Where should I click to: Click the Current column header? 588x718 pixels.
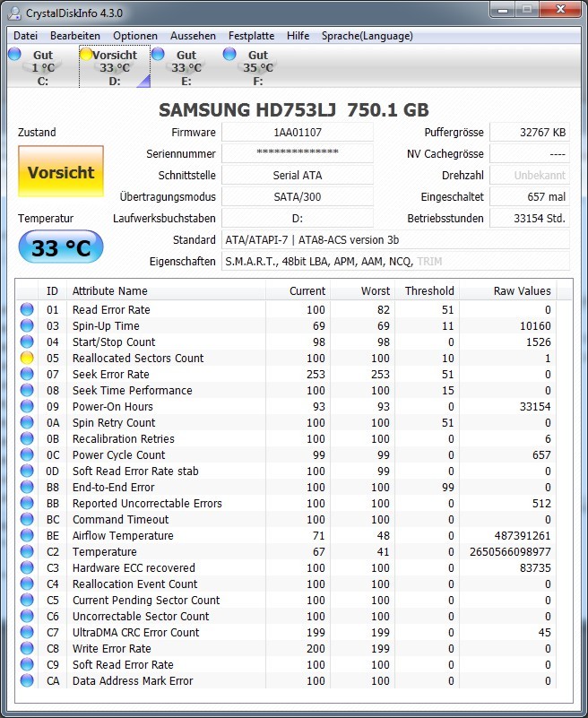298,290
